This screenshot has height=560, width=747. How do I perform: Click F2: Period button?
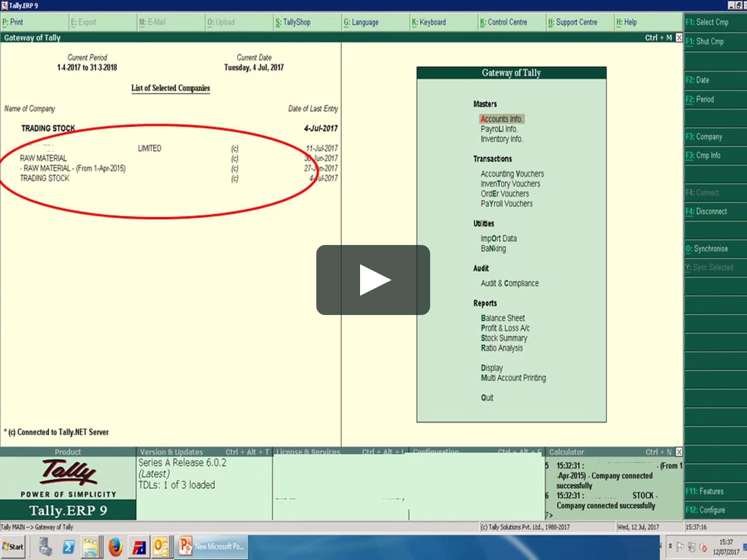click(715, 99)
